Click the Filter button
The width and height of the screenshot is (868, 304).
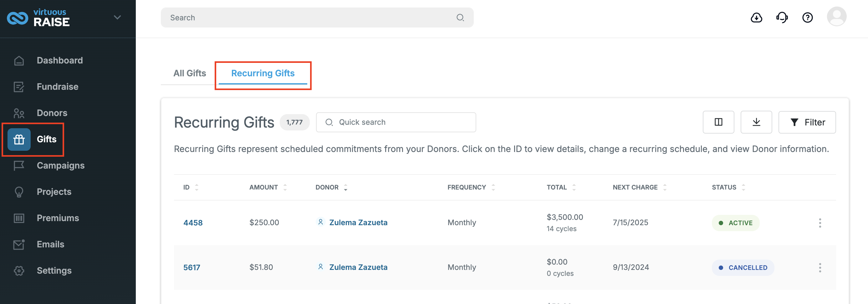(x=807, y=122)
